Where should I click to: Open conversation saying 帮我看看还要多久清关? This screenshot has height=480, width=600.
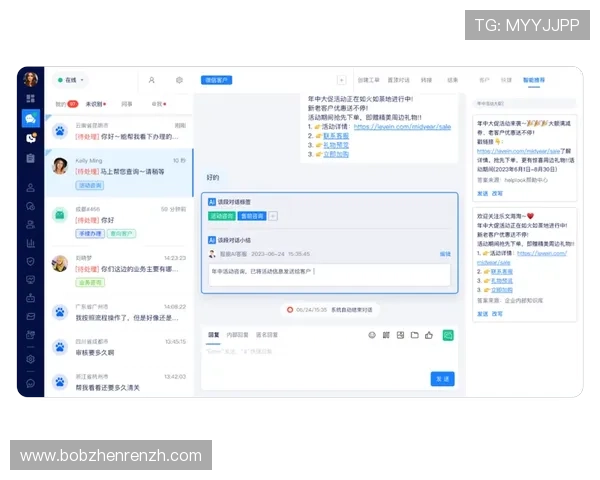(x=119, y=382)
